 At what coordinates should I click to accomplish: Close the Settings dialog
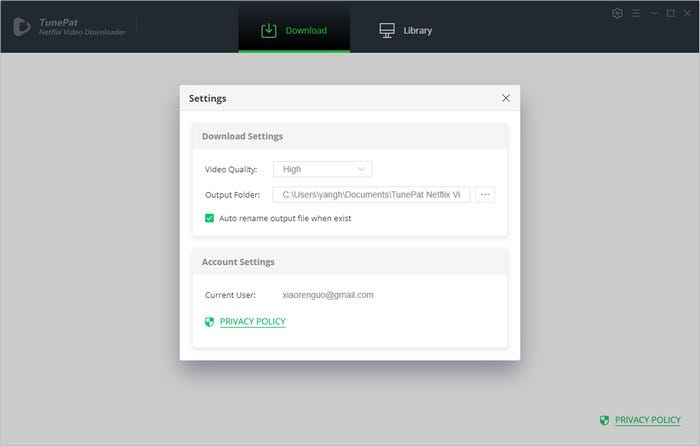point(506,98)
